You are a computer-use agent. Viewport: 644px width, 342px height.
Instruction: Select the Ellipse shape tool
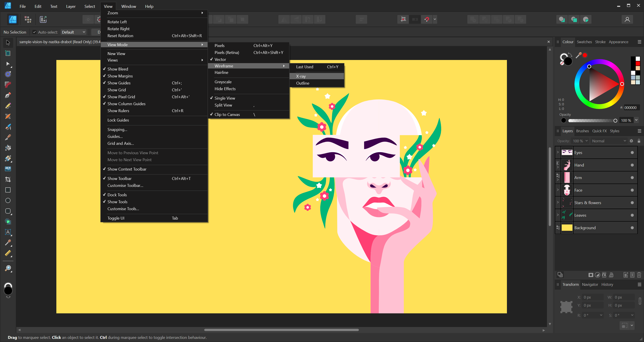coord(8,200)
